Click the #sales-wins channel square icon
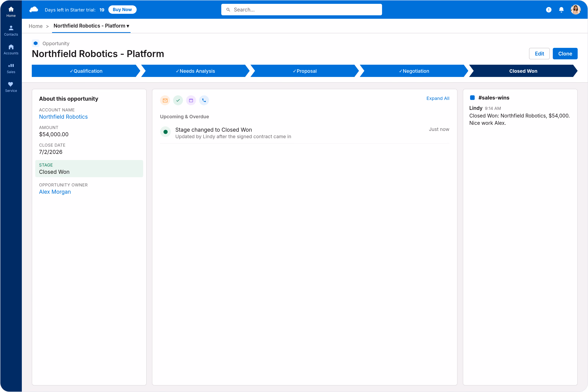The width and height of the screenshot is (588, 392). pos(472,97)
